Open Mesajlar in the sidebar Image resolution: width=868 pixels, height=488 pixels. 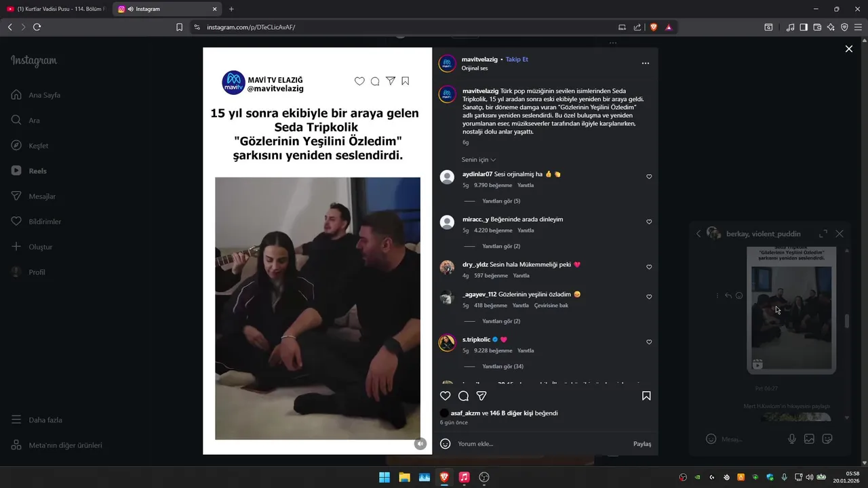click(33, 196)
